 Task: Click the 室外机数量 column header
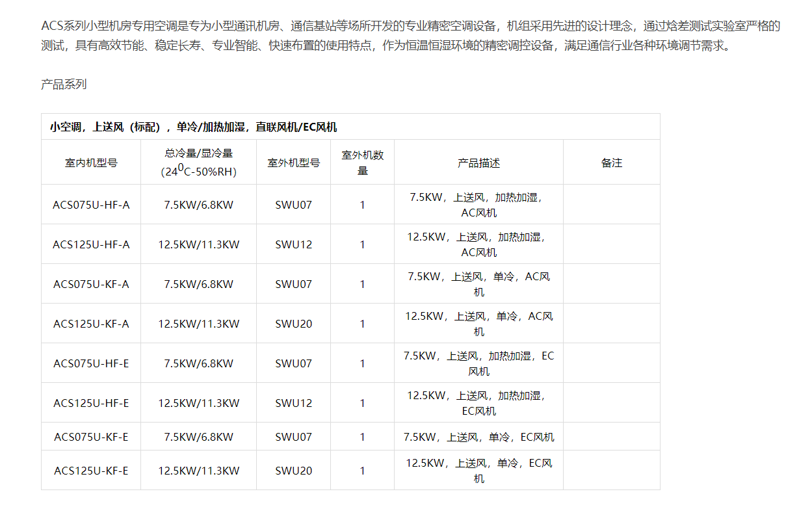(x=362, y=163)
